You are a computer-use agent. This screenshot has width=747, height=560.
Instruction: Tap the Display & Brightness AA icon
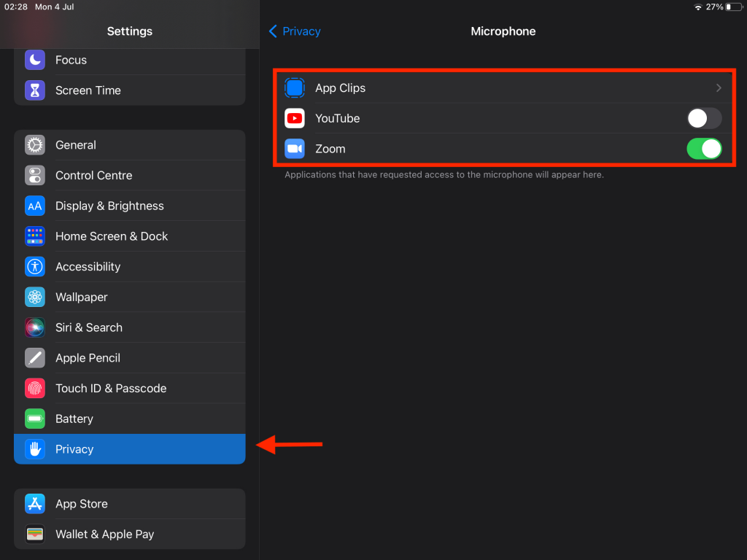point(35,206)
